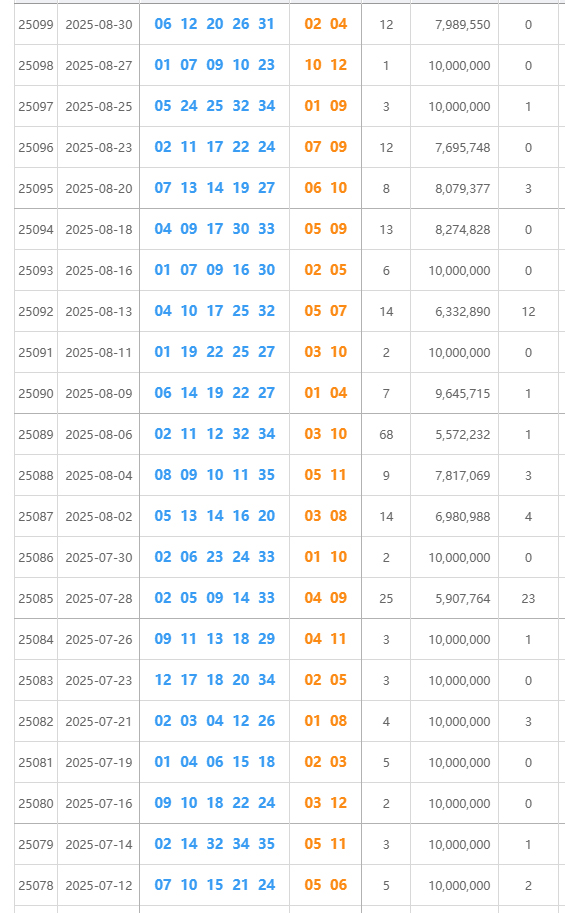This screenshot has height=913, width=565.
Task: Click the value 23 in row 25085
Action: tap(528, 599)
